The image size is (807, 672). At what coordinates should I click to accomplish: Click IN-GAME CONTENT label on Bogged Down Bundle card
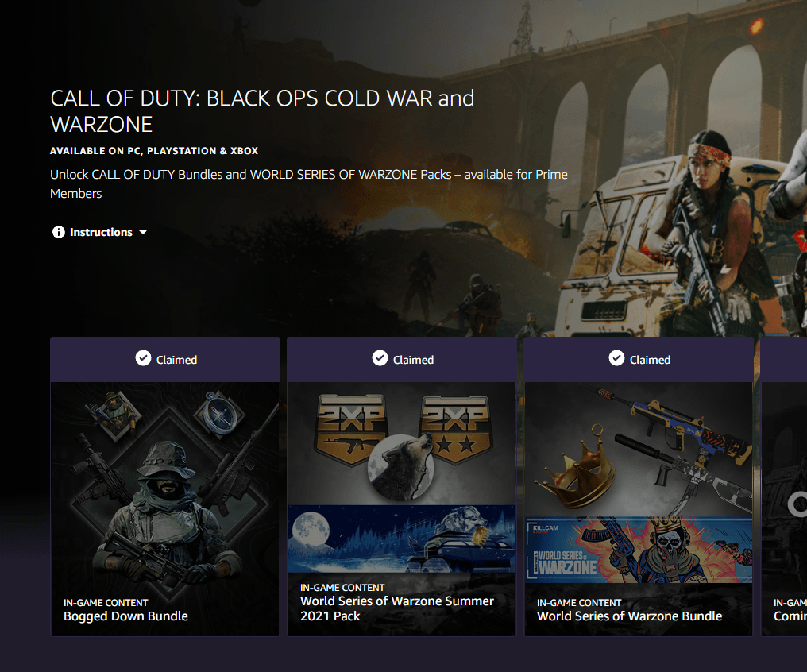(x=106, y=603)
